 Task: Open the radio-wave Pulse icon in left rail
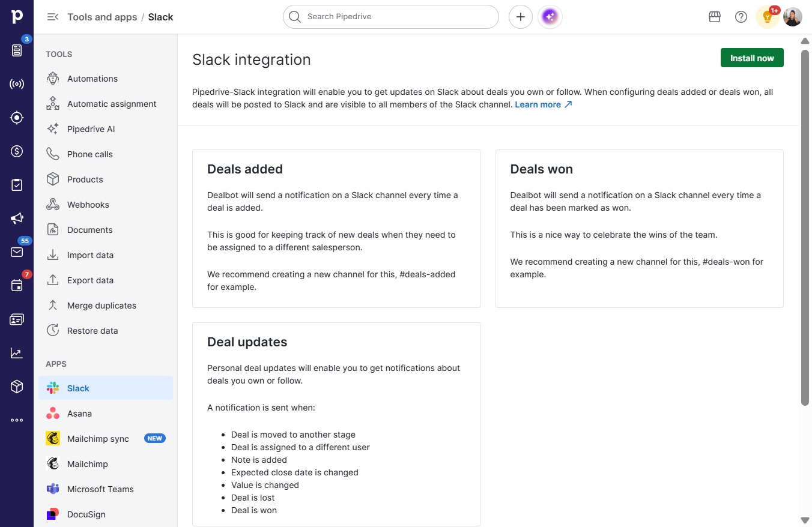(x=17, y=84)
